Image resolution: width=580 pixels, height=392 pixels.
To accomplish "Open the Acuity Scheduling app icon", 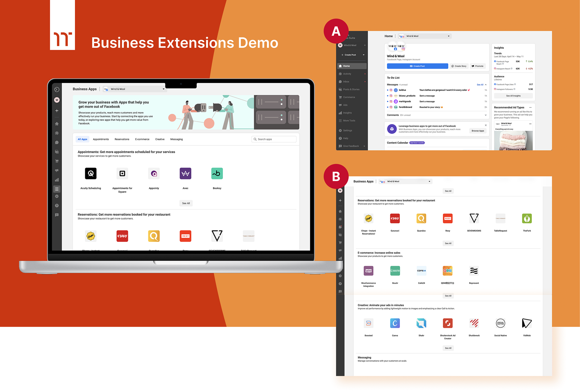I will [91, 173].
